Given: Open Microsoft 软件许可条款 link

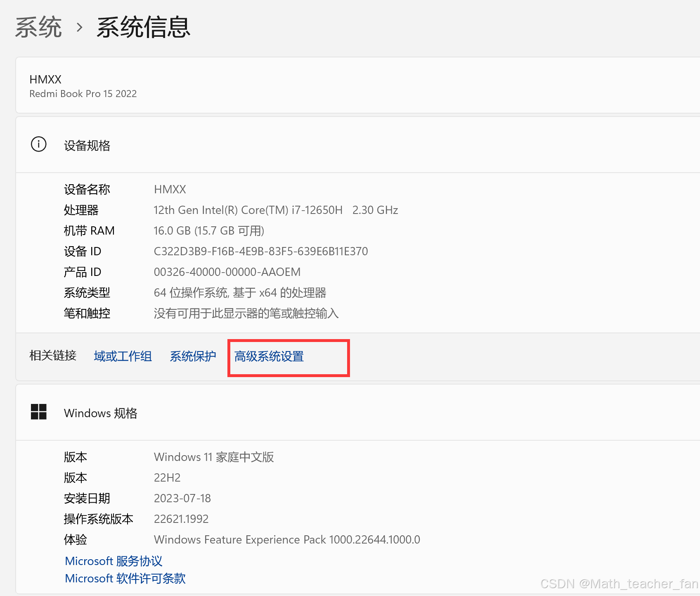Looking at the screenshot, I should coord(125,578).
